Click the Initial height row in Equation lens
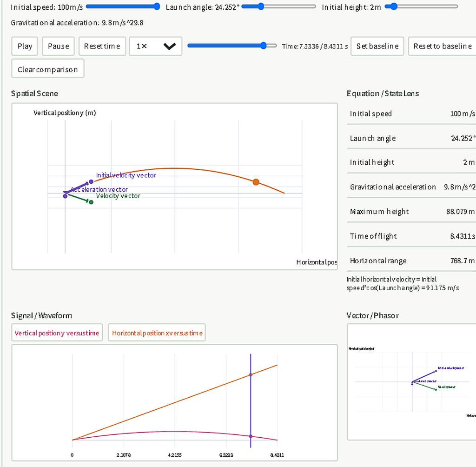The image size is (476, 467). click(411, 162)
